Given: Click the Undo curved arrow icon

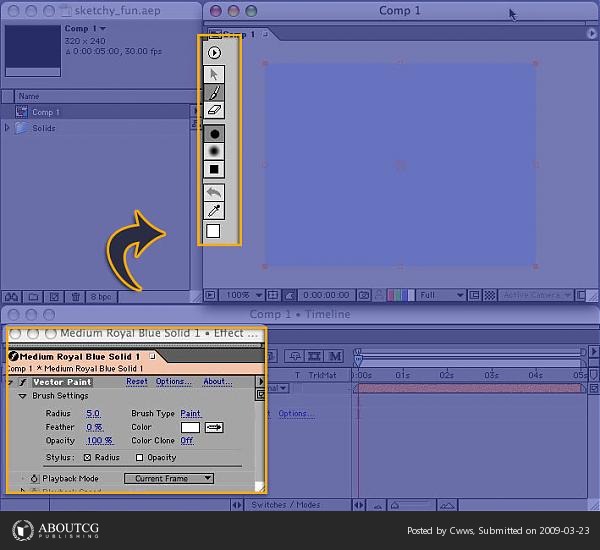Looking at the screenshot, I should [x=214, y=193].
